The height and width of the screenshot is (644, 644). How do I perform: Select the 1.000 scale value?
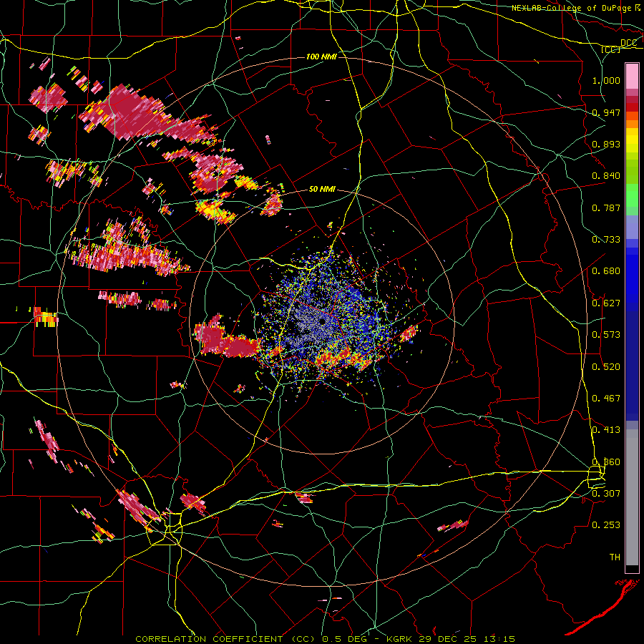(x=606, y=80)
